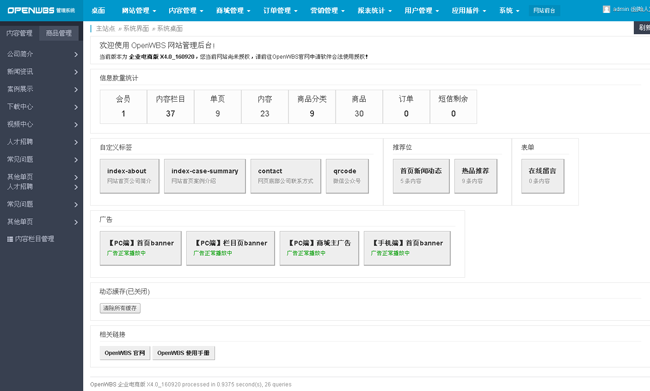Open the 【PC端】首页banner ad tile
The image size is (650, 391).
pos(141,248)
